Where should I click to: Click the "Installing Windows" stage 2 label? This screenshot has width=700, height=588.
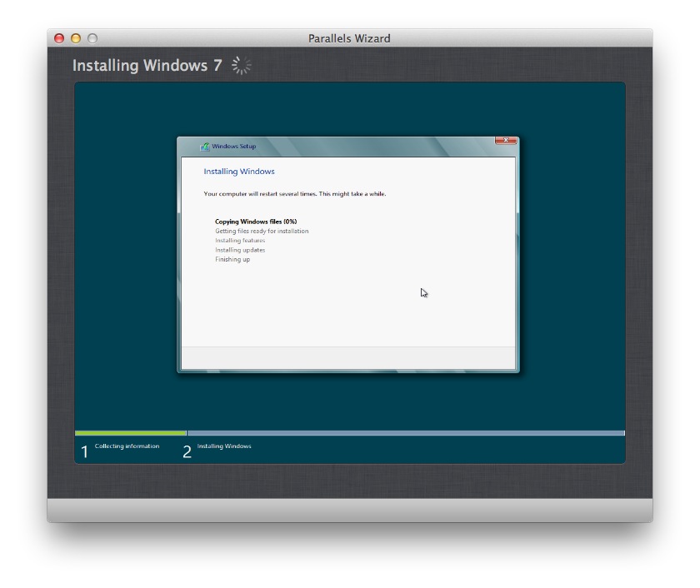click(x=224, y=446)
